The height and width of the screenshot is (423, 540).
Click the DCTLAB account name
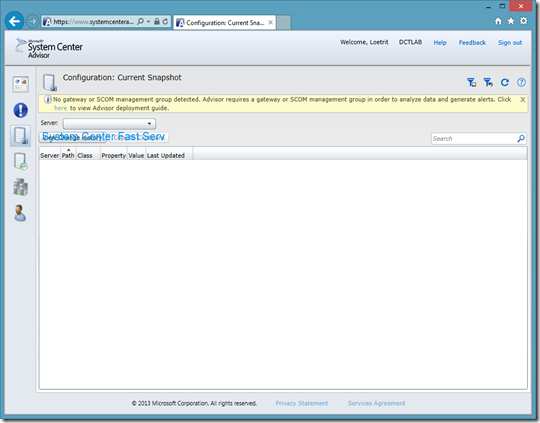coord(410,42)
